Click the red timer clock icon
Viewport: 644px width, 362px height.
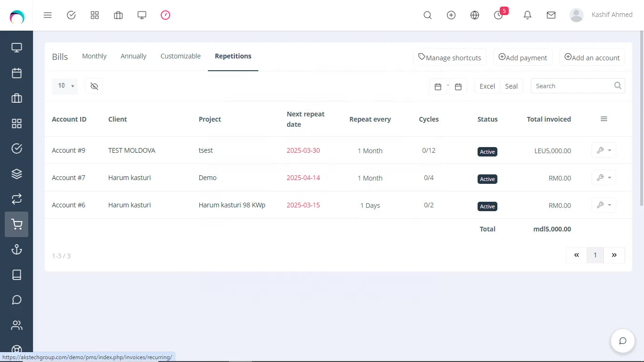165,15
